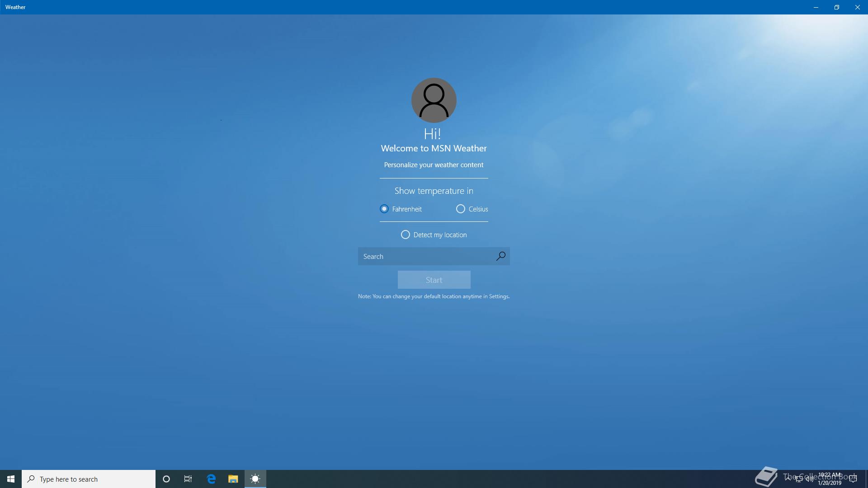Image resolution: width=868 pixels, height=488 pixels.
Task: Click the taskbar 'Type here to search' box
Action: [x=89, y=479]
